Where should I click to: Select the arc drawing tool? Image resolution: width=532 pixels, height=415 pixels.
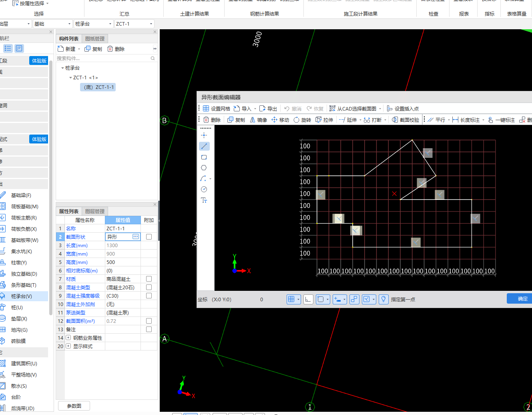[x=203, y=179]
